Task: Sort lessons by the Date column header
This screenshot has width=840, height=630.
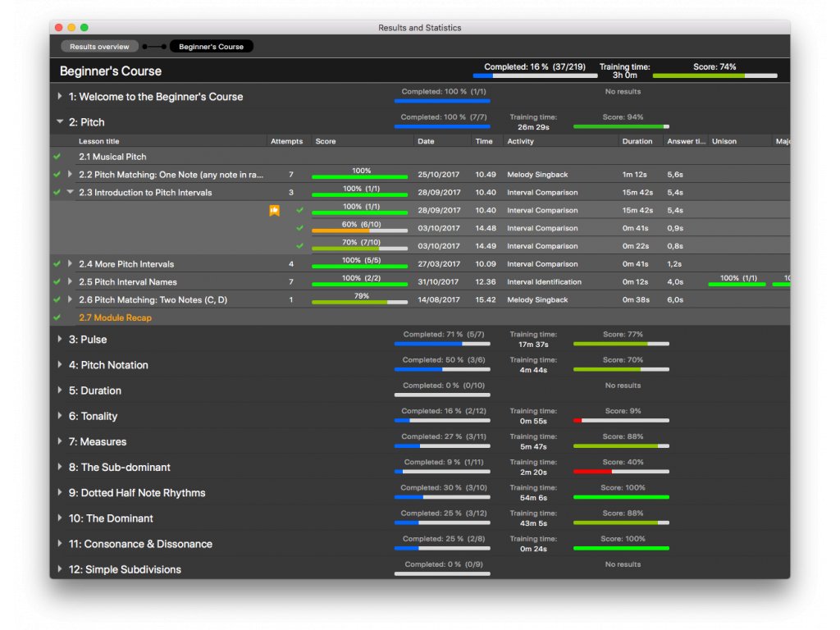Action: (x=426, y=141)
